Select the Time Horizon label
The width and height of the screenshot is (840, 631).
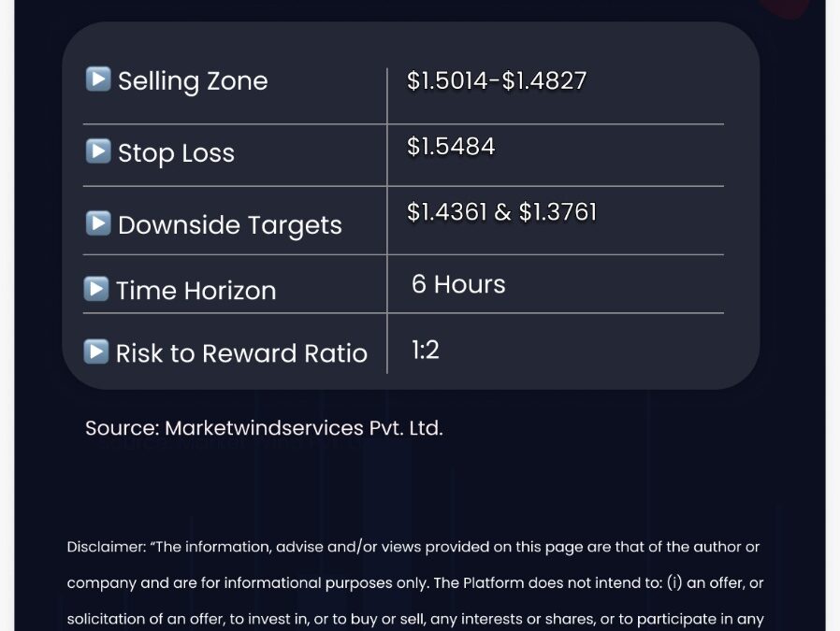196,291
